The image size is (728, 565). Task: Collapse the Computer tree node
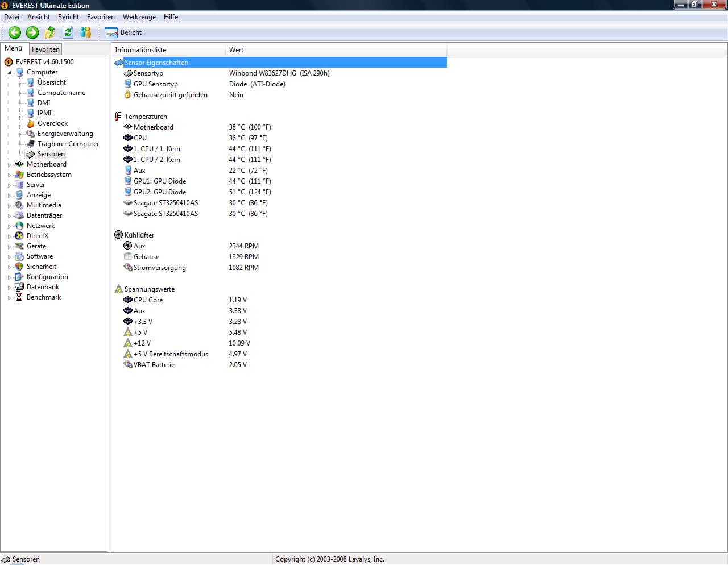9,73
